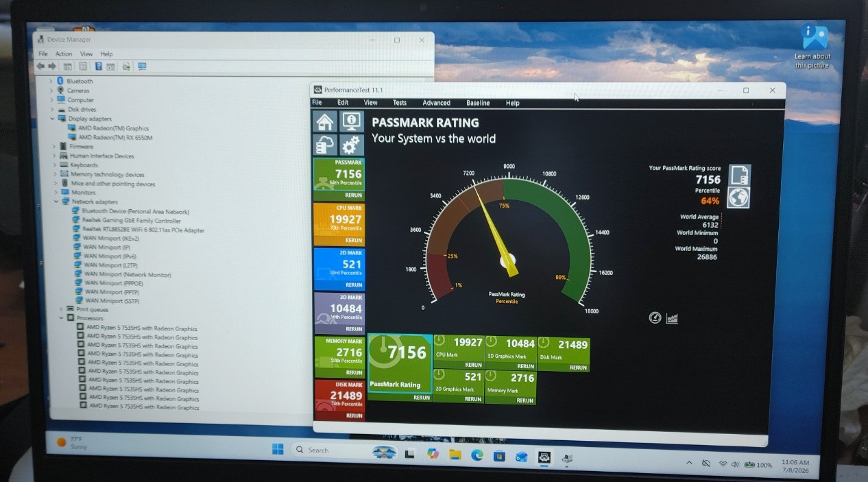Image resolution: width=868 pixels, height=482 pixels.
Task: Open File Explorer from the taskbar
Action: click(x=455, y=454)
